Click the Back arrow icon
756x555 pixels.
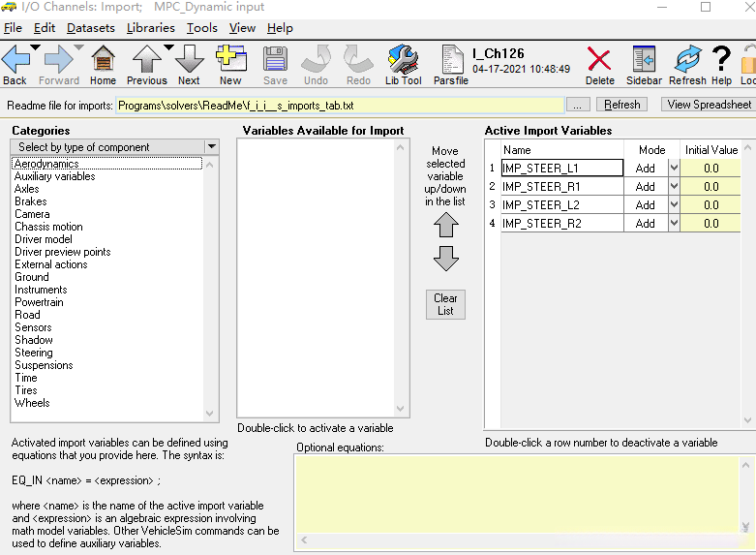15,62
